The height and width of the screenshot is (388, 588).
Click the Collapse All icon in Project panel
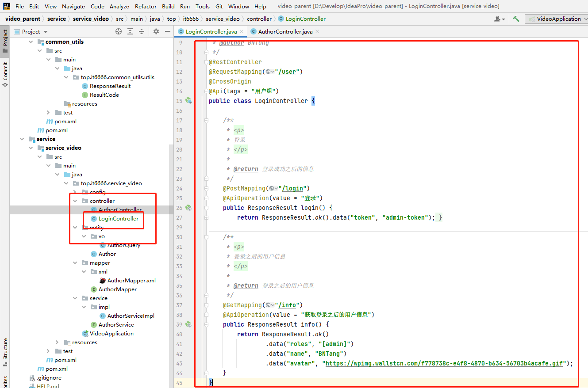(x=142, y=31)
